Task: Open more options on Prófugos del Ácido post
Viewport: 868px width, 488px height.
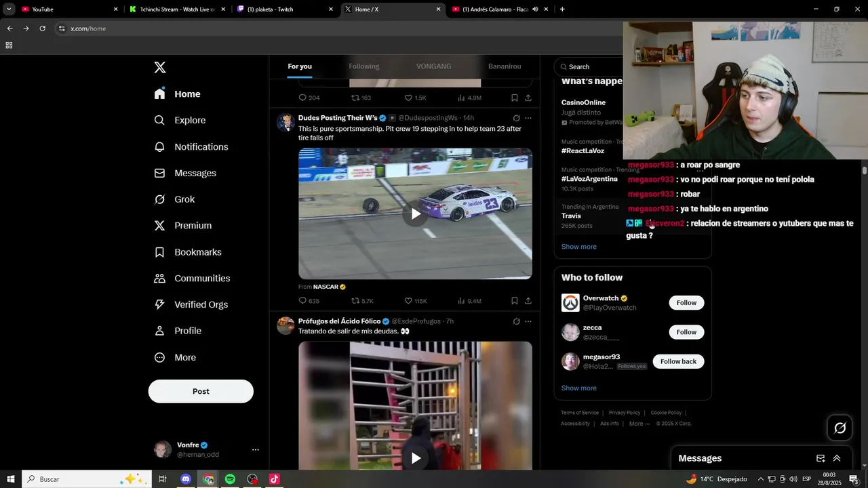Action: (x=528, y=321)
